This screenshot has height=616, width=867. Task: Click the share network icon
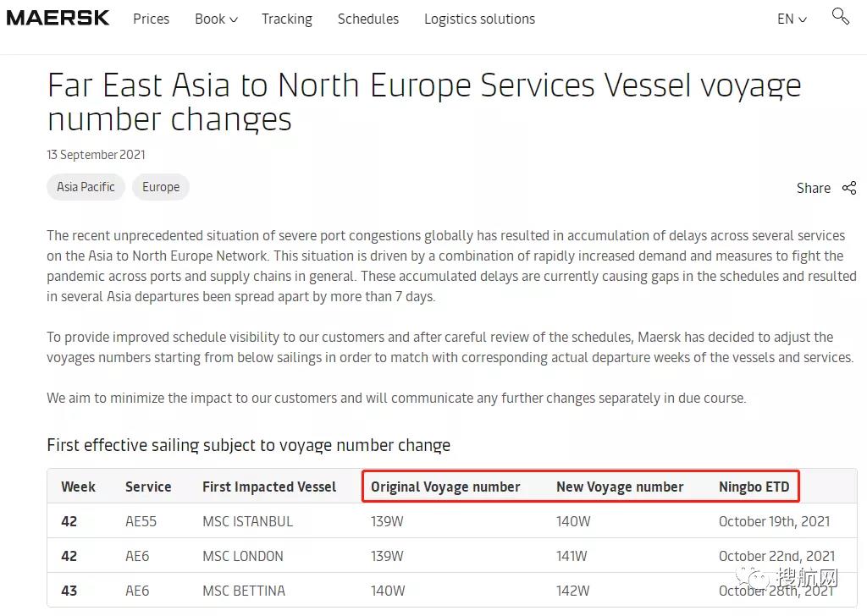[x=849, y=188]
